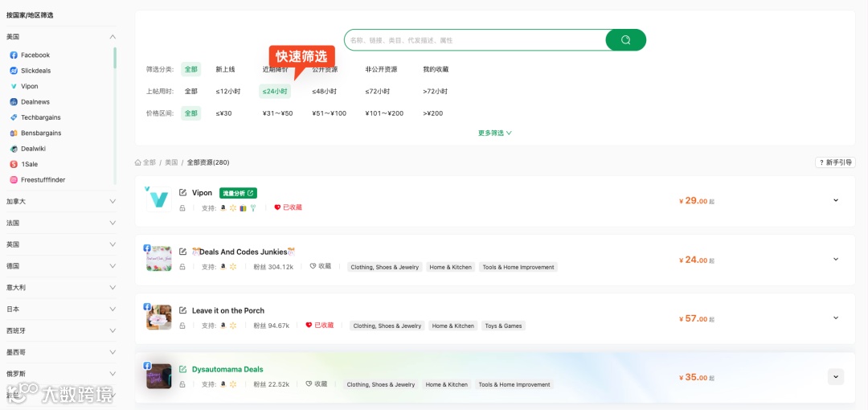
Task: Click the Facebook icon in the sidebar
Action: point(14,55)
